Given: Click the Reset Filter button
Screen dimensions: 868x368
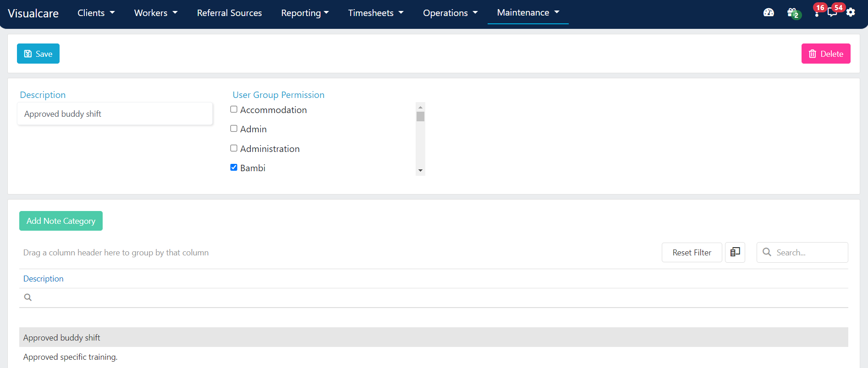Looking at the screenshot, I should point(692,252).
